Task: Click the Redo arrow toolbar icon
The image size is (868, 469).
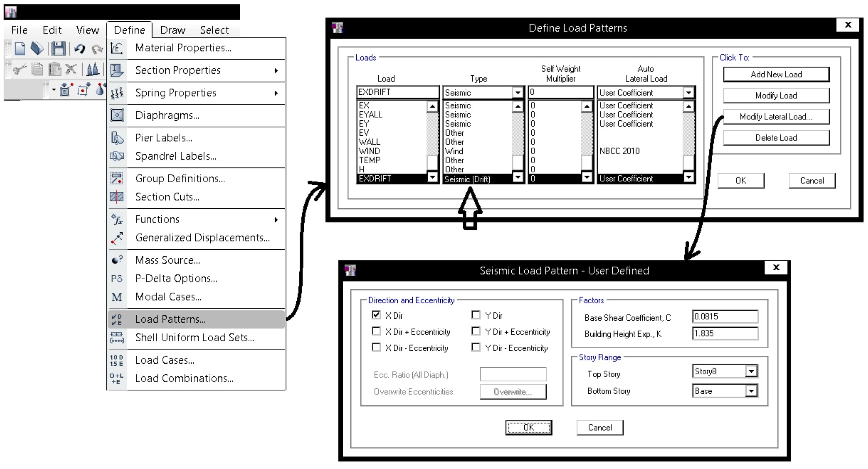Action: click(x=96, y=49)
